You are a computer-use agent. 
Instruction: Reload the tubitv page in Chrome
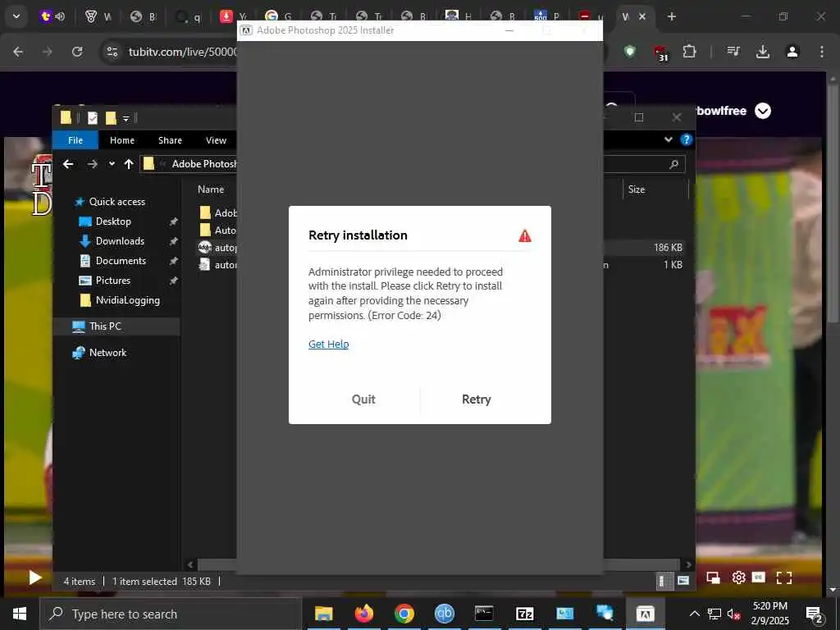[x=77, y=52]
